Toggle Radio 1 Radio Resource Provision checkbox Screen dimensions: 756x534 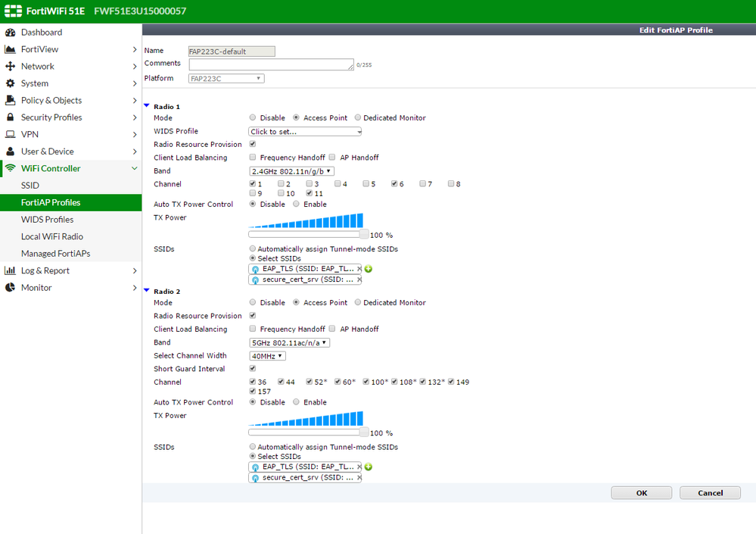[x=253, y=144]
